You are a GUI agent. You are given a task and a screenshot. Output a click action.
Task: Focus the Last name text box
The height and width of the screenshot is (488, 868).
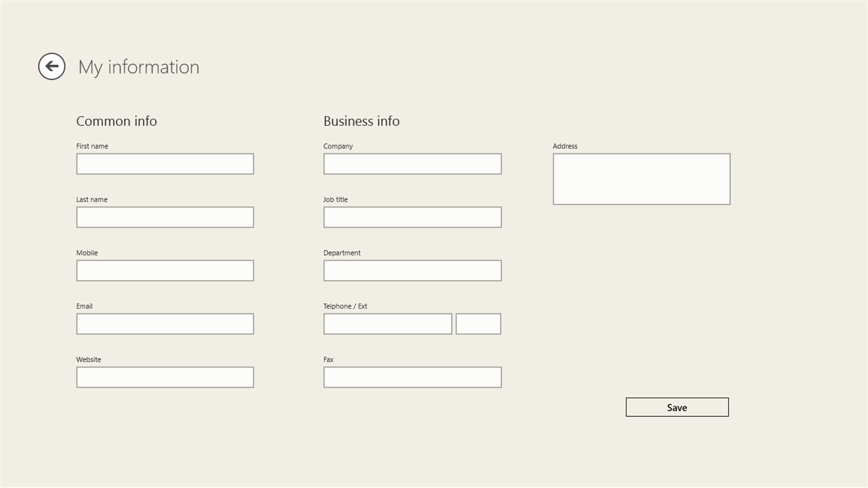(165, 217)
